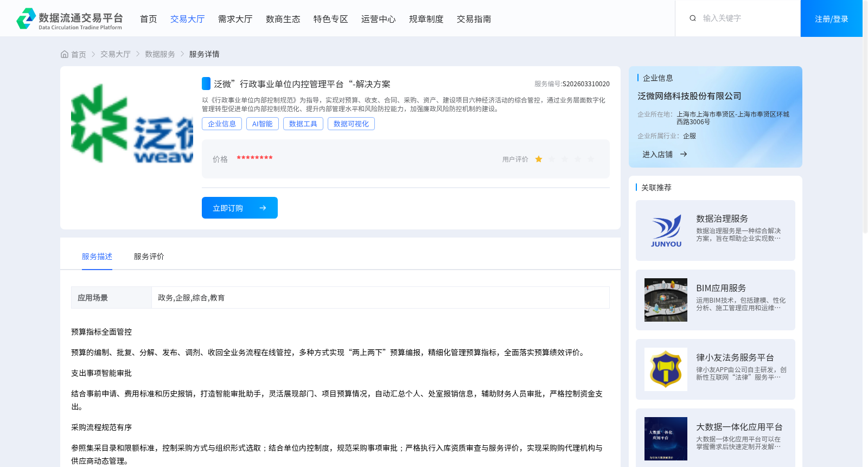The height and width of the screenshot is (467, 868).
Task: Select the 数据工具 tag
Action: (303, 124)
